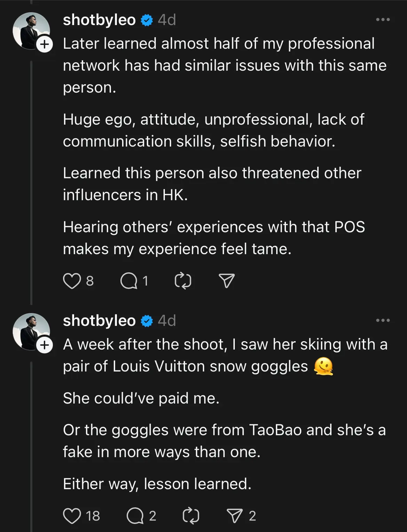Open shotbyleo profile from second post username
407x532 pixels.
[99, 321]
